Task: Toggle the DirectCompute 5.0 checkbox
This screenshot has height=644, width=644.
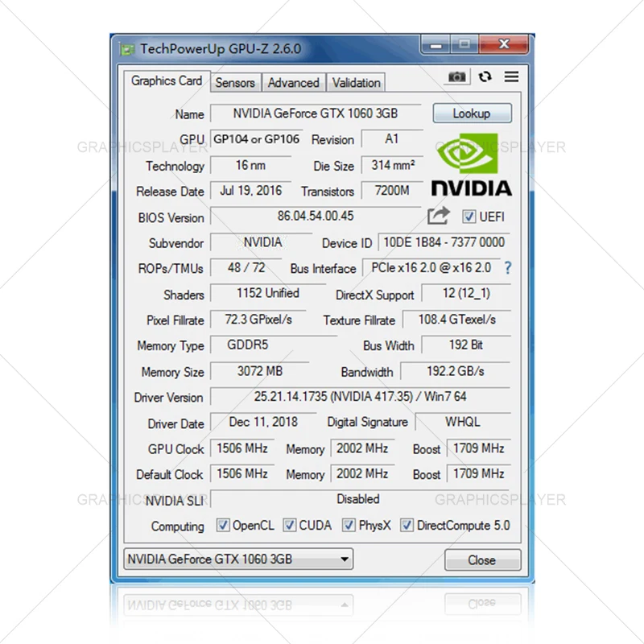Action: 407,525
